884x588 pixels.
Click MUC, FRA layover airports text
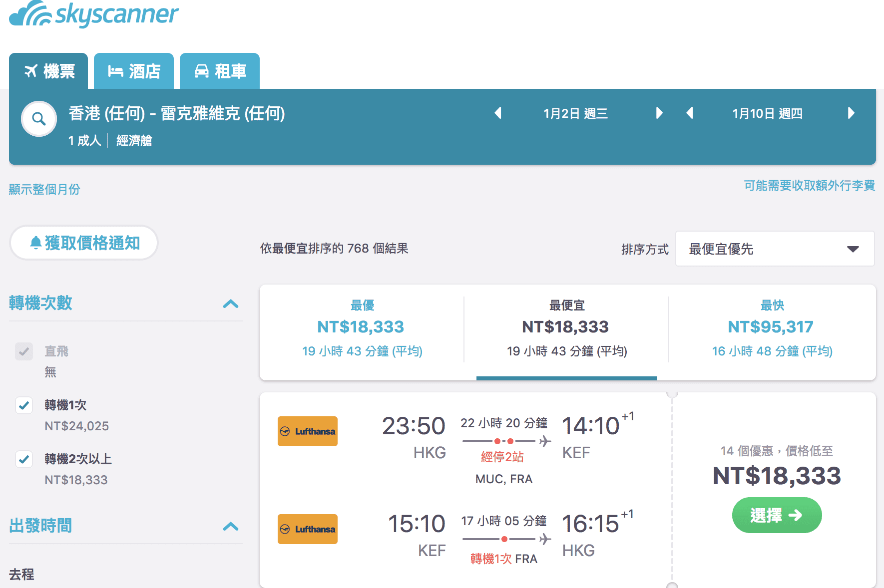[x=504, y=479]
